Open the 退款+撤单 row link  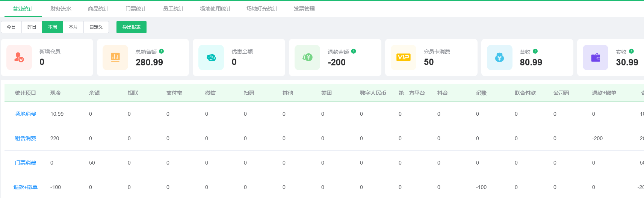click(26, 187)
